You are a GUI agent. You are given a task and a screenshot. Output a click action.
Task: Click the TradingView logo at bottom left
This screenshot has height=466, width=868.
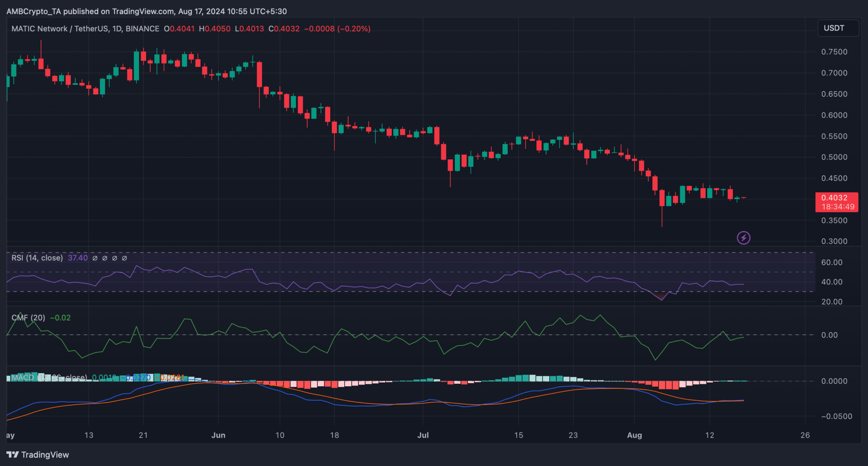coord(38,455)
